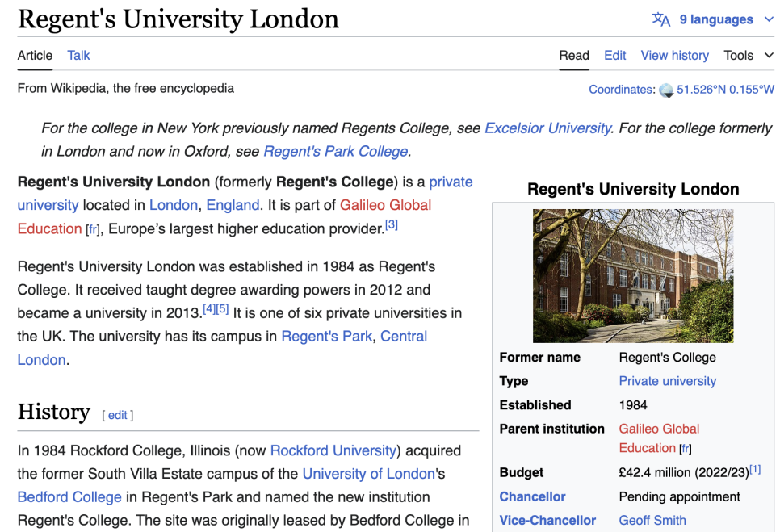Open the Chancellor link in infobox
This screenshot has width=780, height=532.
[x=532, y=496]
